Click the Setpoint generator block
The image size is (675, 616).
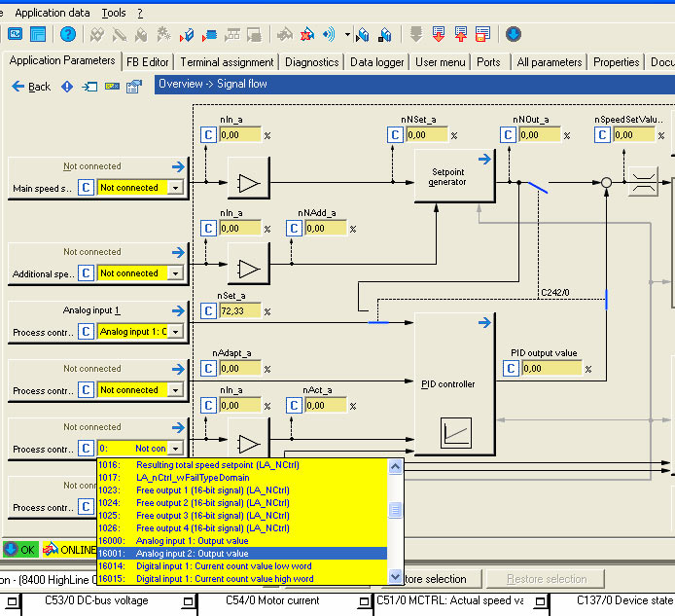447,176
